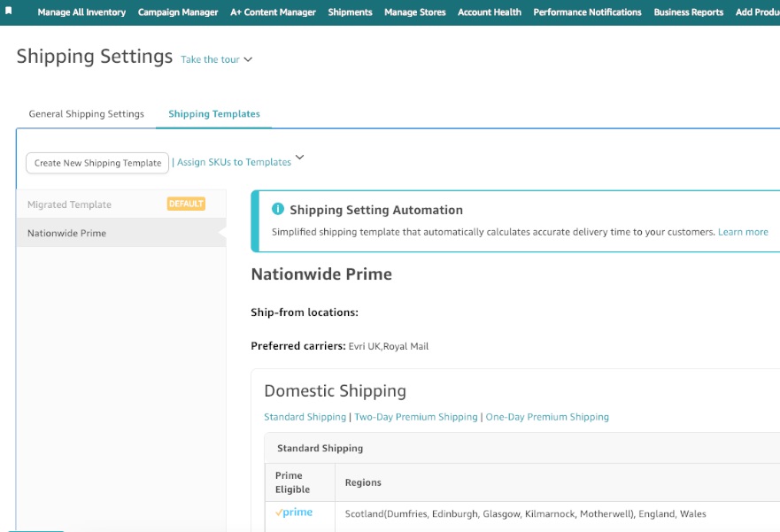The image size is (780, 532).
Task: Select the Shipping Templates tab
Action: pyautogui.click(x=214, y=114)
